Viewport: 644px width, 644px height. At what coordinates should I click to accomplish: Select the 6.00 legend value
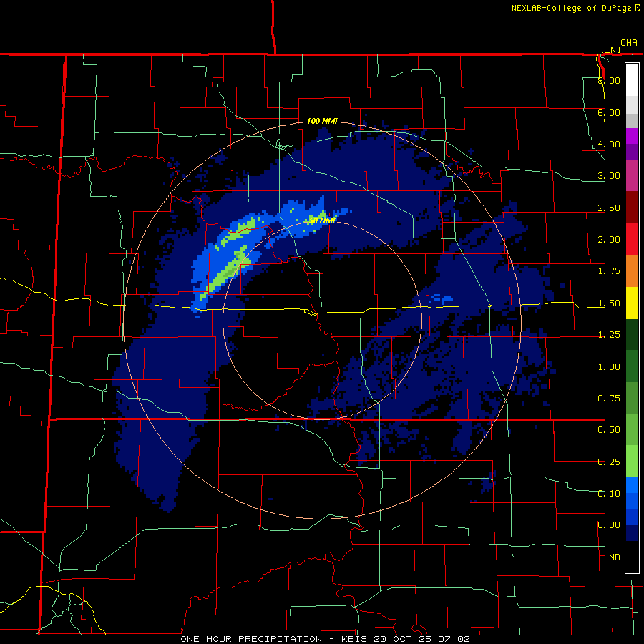609,112
